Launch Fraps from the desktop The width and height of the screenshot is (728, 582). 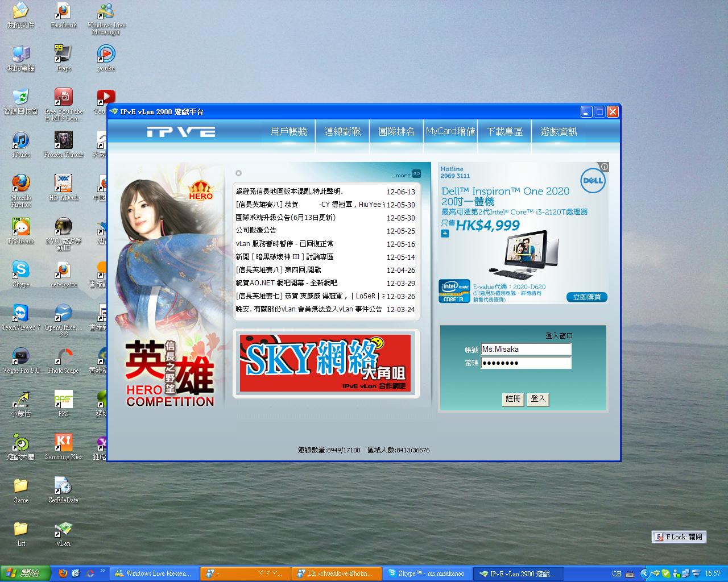(63, 59)
